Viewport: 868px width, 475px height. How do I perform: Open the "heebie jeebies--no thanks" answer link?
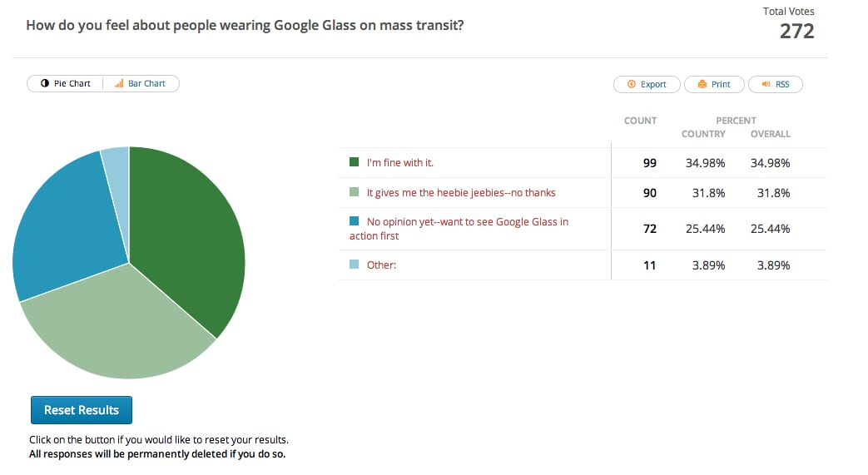460,193
